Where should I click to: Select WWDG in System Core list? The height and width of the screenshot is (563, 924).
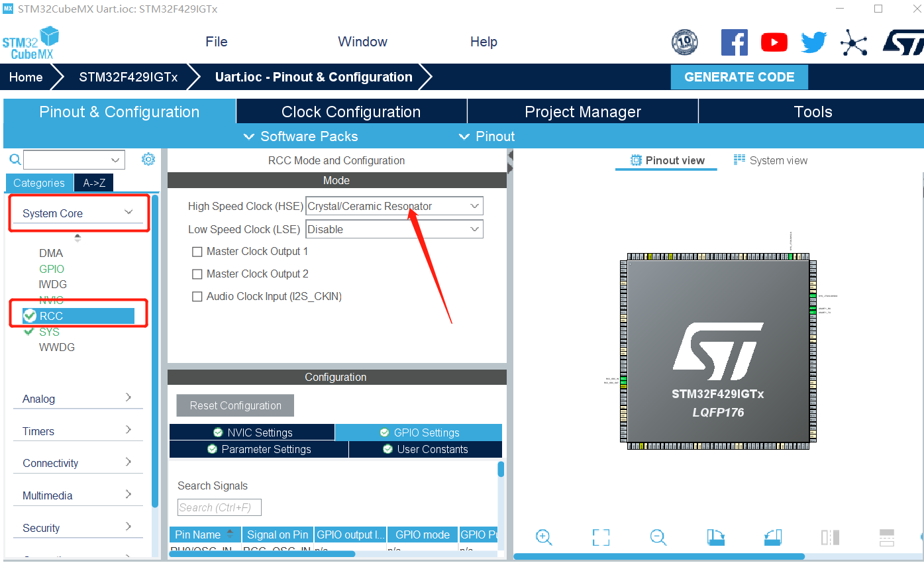(x=57, y=347)
